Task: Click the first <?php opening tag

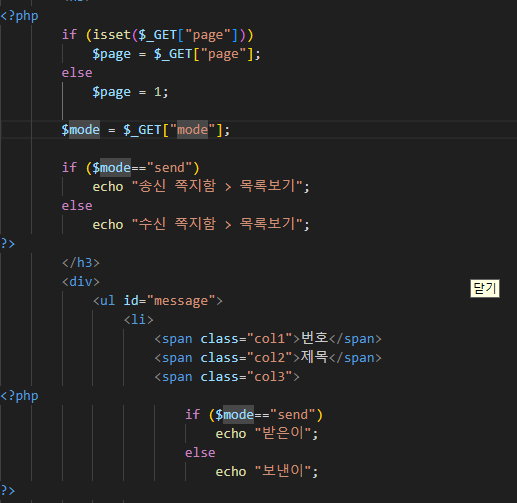Action: 19,16
